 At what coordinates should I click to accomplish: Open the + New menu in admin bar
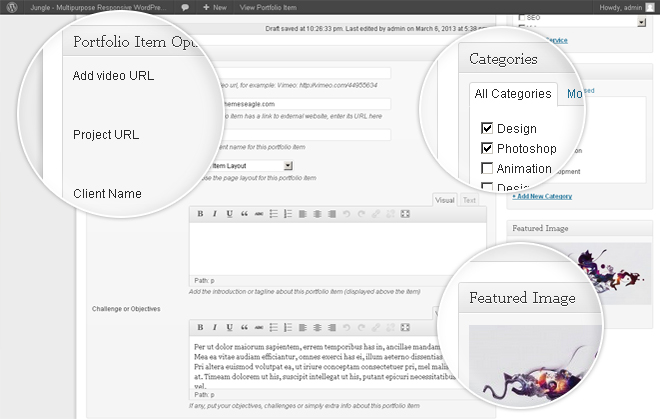[x=215, y=7]
